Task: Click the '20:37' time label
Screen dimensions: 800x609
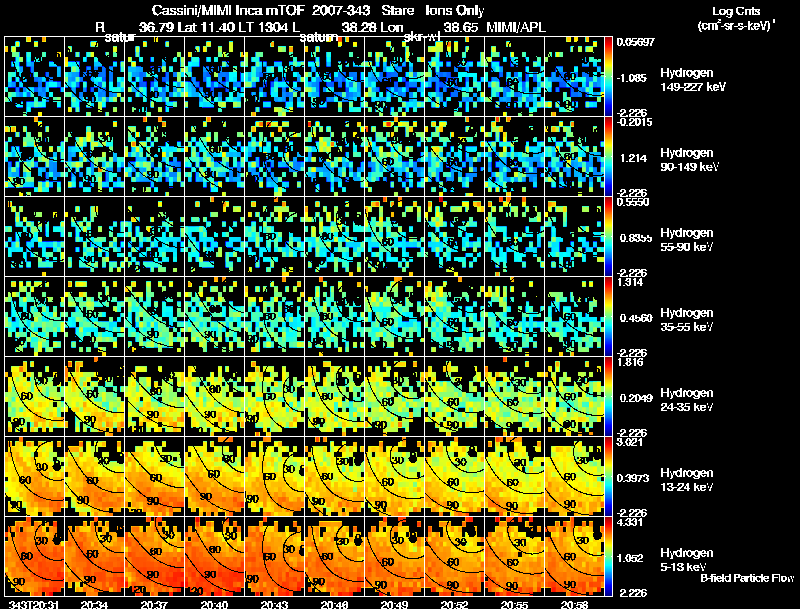Action: pyautogui.click(x=155, y=604)
